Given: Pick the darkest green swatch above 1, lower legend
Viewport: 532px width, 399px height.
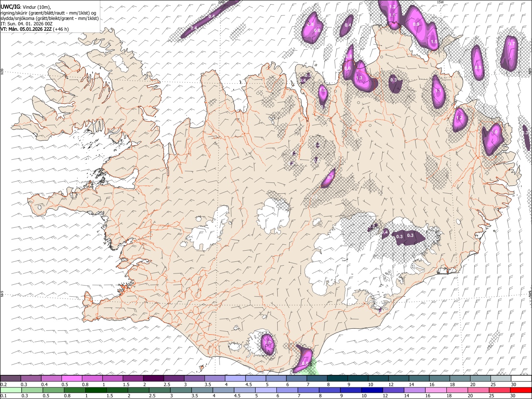Looking at the screenshot, I should click(x=96, y=390).
